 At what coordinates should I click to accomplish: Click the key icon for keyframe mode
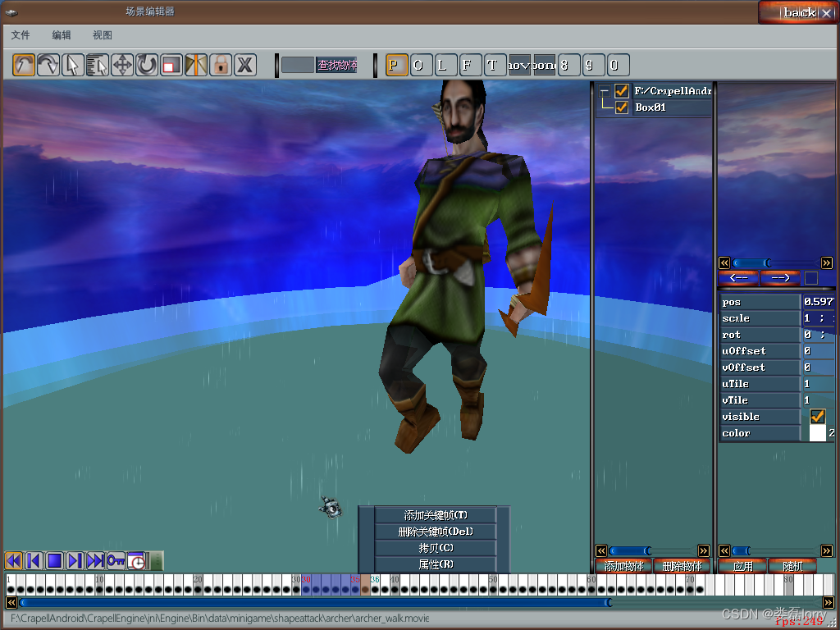tap(116, 561)
